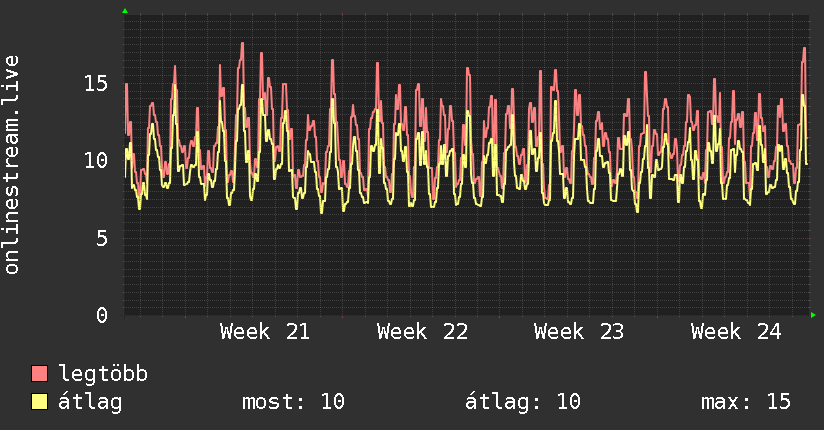The image size is (824, 430).
Task: Click the Week 22 axis label
Action: (422, 332)
